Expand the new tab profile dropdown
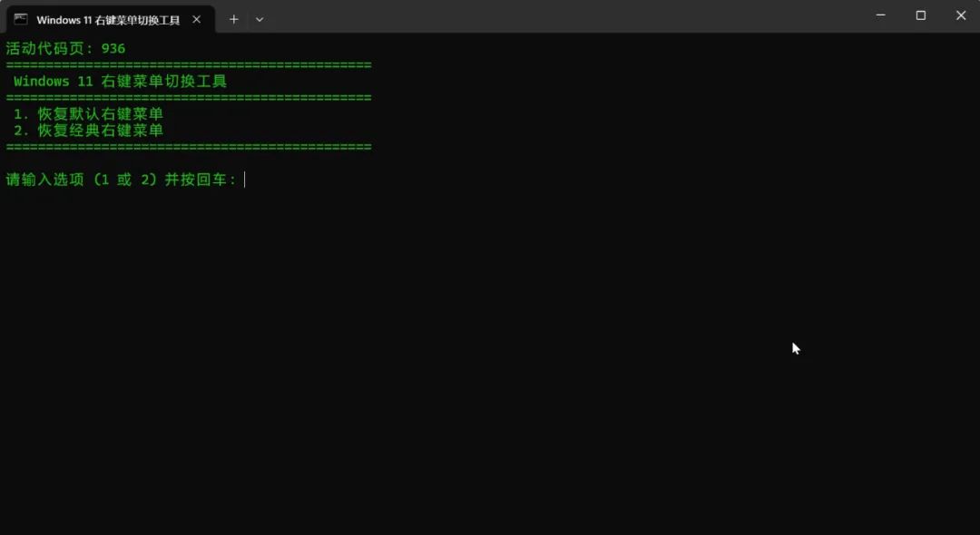The height and width of the screenshot is (535, 980). tap(260, 19)
